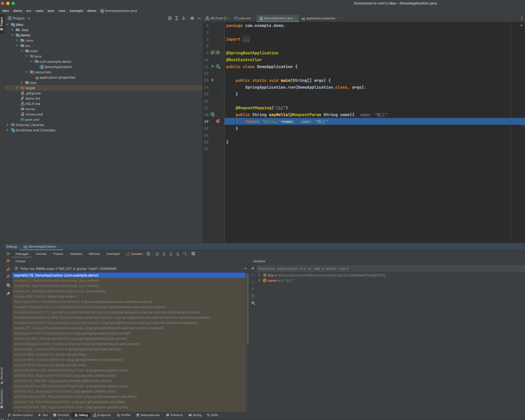This screenshot has width=525, height=420.
Task: Open the Memory debug tab
Action: coord(94,254)
